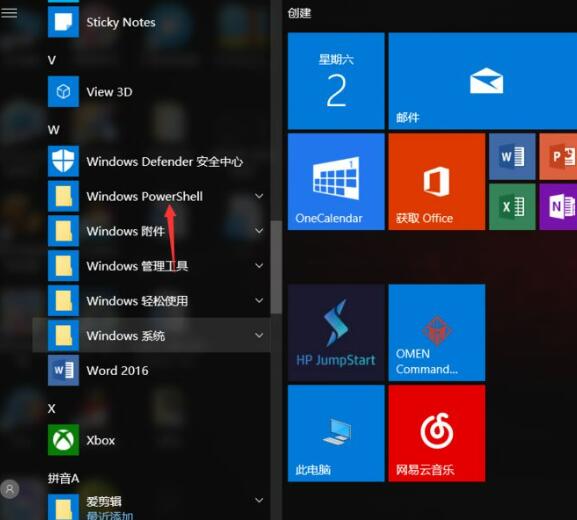The image size is (577, 520).
Task: Click the Windows Defender 安全中心 label
Action: 165,162
